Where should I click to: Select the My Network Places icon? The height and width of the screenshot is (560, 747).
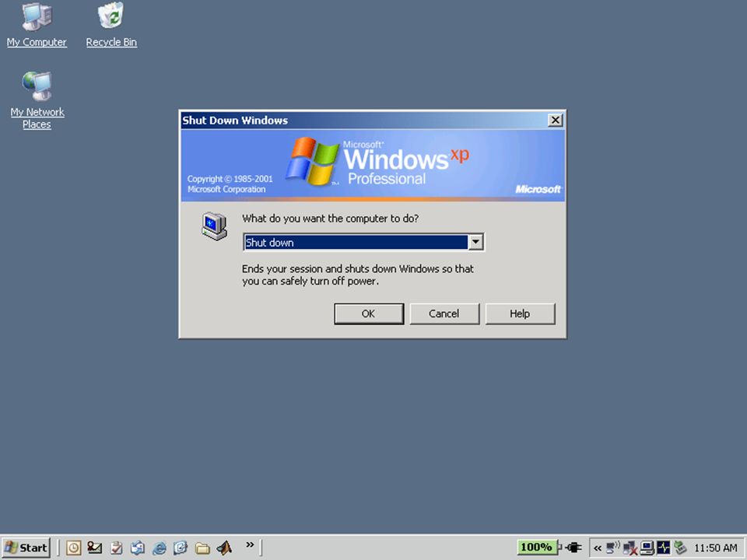coord(37,100)
